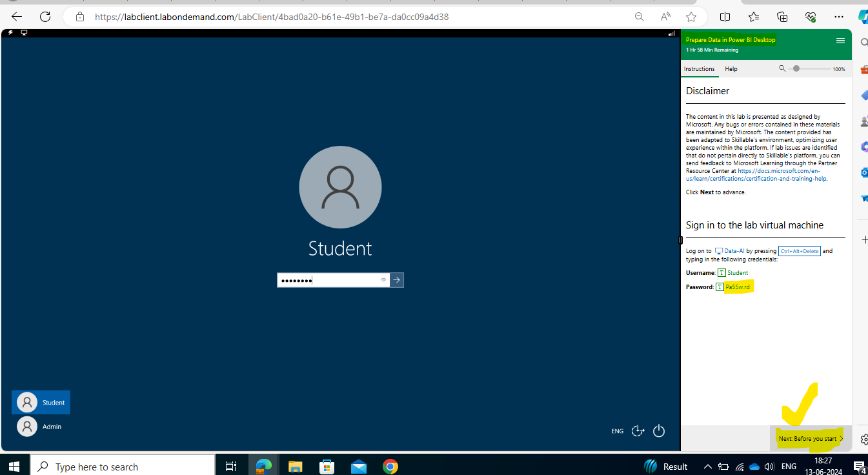Open the volume control in tray
This screenshot has width=868, height=475.
pyautogui.click(x=769, y=466)
